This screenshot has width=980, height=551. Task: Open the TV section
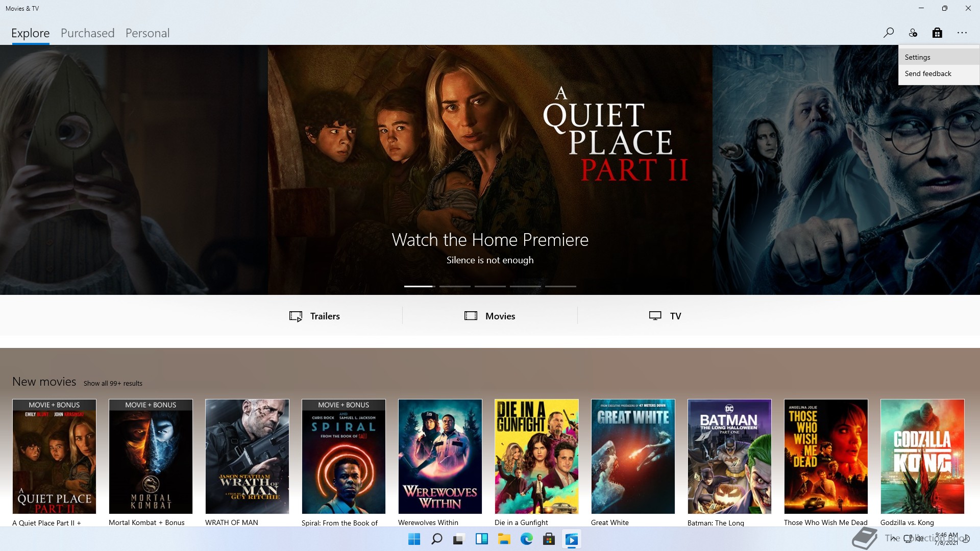point(665,316)
